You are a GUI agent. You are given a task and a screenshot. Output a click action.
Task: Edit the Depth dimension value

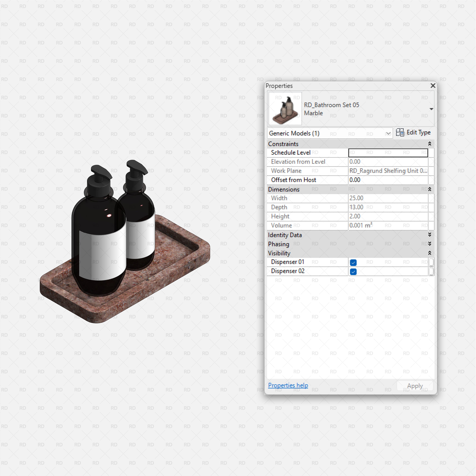369,207
